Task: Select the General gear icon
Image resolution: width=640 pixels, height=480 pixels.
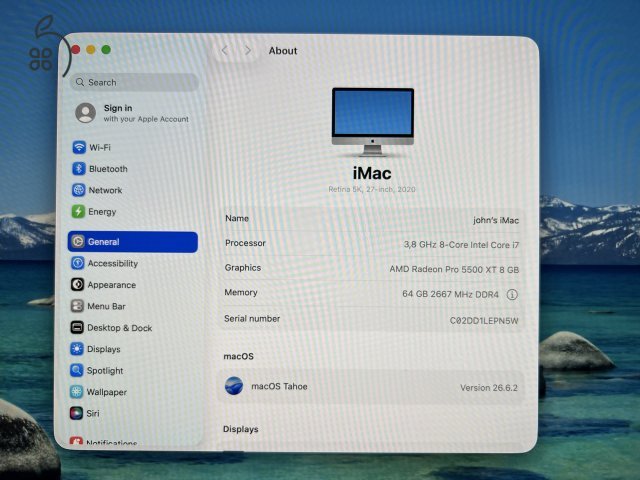Action: (78, 242)
